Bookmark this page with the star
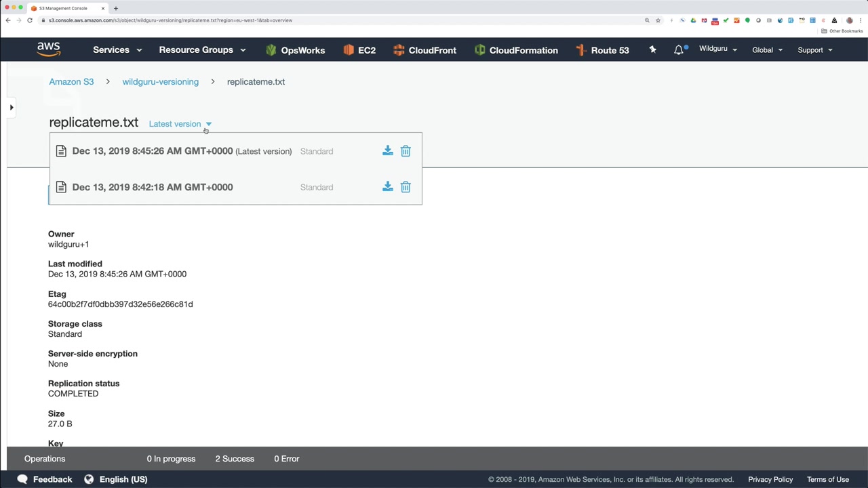868x488 pixels. [x=658, y=20]
